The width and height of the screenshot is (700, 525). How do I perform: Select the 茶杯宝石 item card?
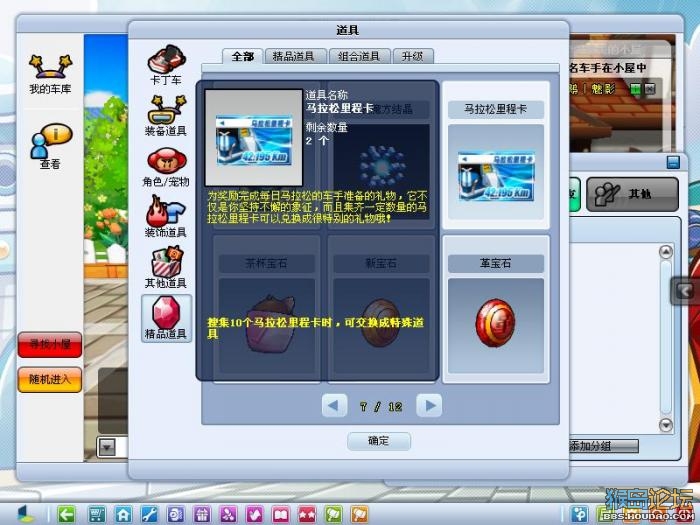[x=267, y=309]
